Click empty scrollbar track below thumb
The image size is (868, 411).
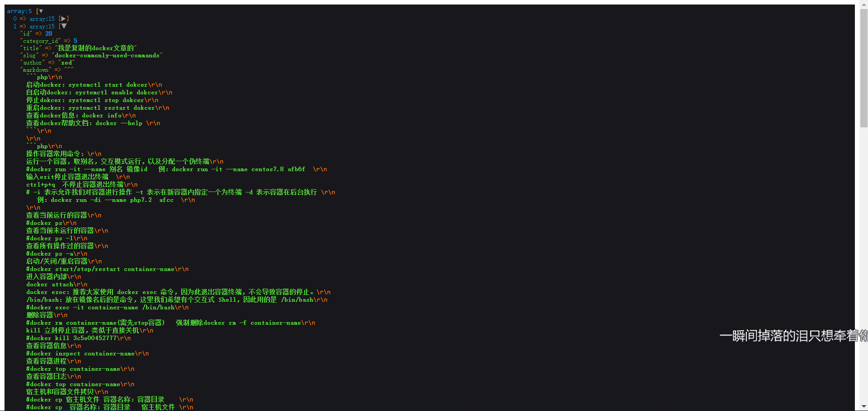tap(863, 271)
